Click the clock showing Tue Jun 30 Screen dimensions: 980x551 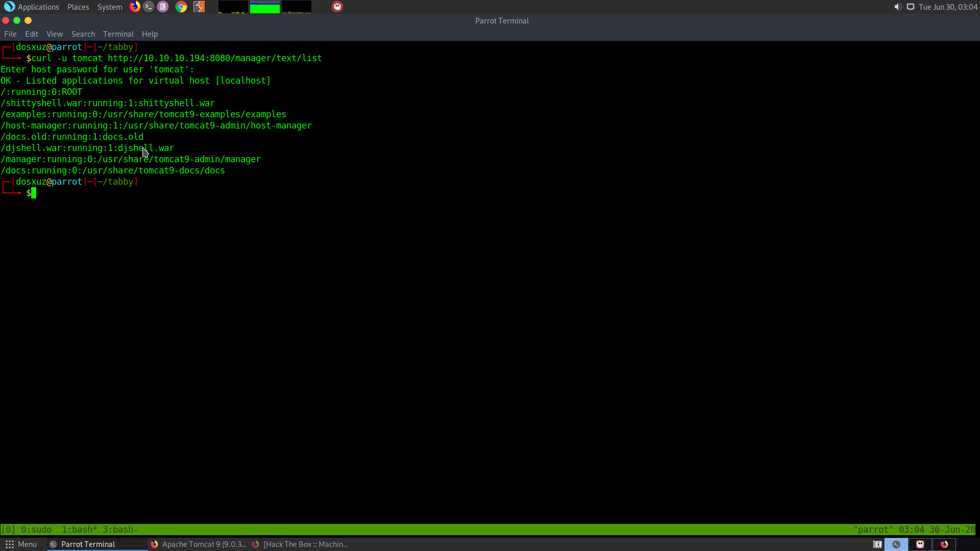[948, 7]
